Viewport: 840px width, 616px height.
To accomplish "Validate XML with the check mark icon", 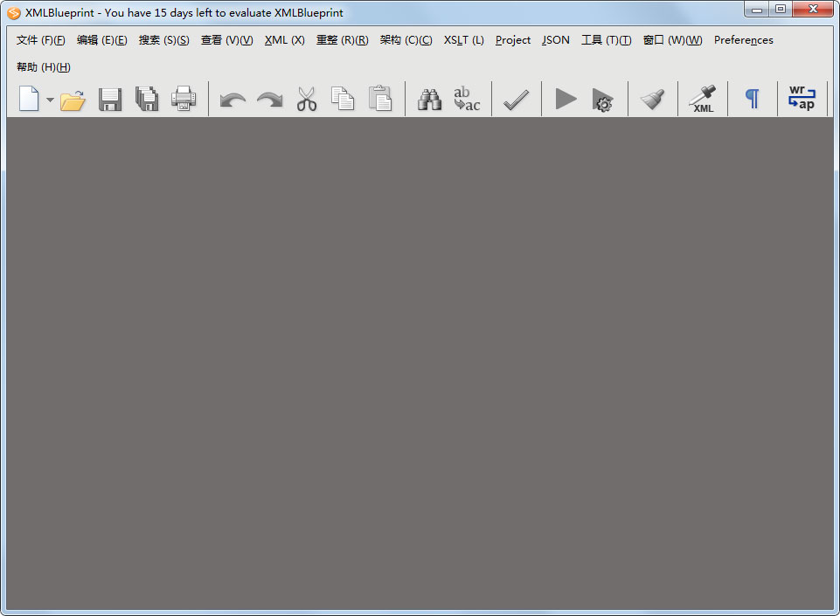I will [x=517, y=100].
